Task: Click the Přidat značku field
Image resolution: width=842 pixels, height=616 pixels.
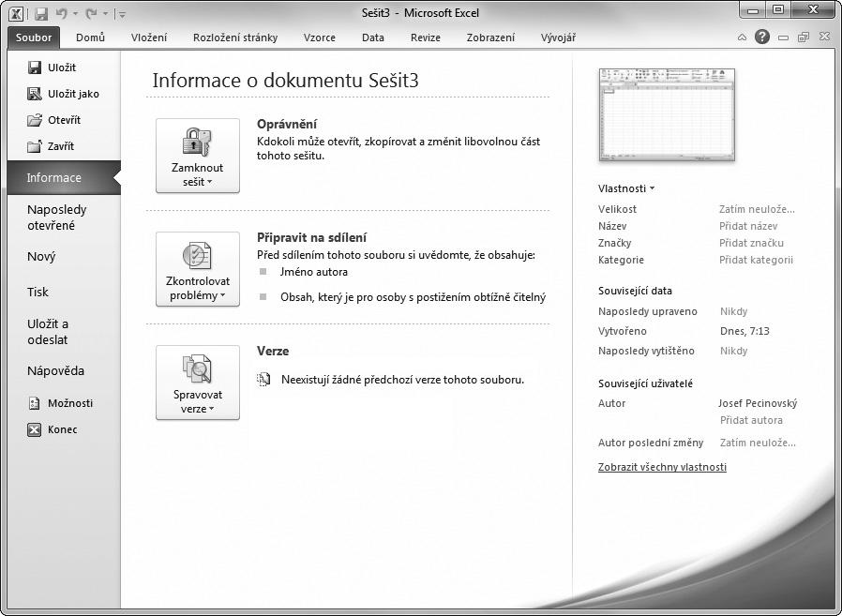Action: tap(751, 243)
